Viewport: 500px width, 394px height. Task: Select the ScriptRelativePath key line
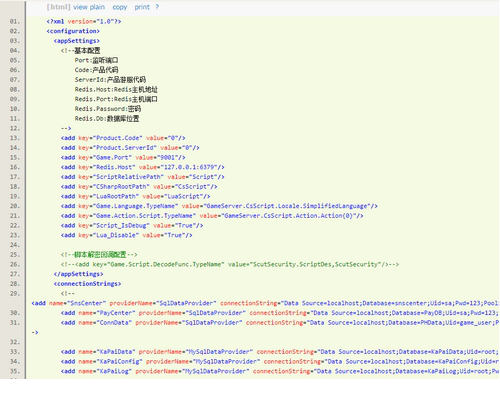coord(143,177)
